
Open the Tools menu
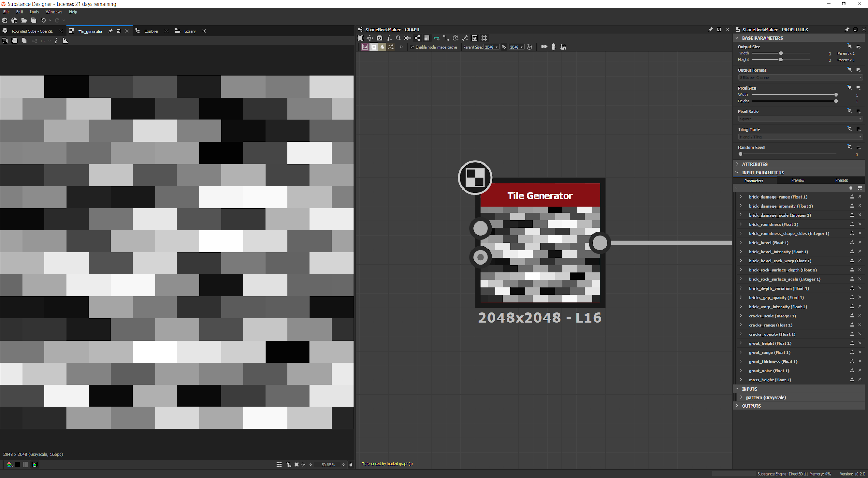pyautogui.click(x=34, y=12)
